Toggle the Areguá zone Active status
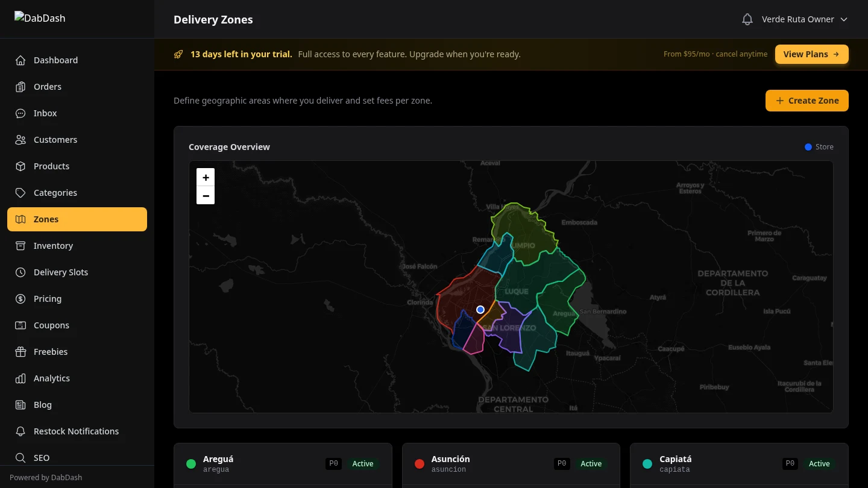 click(362, 463)
